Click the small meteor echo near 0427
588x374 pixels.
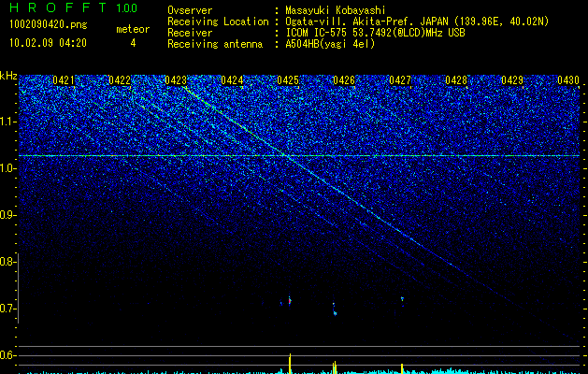pyautogui.click(x=402, y=299)
